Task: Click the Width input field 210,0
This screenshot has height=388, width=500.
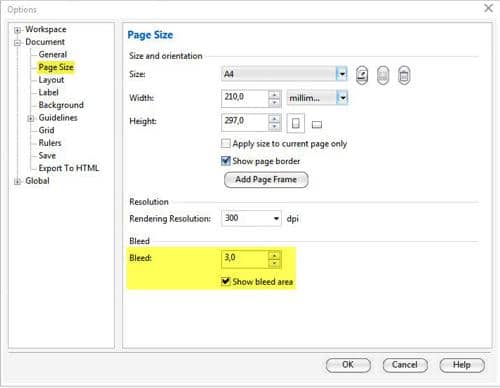Action: [x=245, y=98]
